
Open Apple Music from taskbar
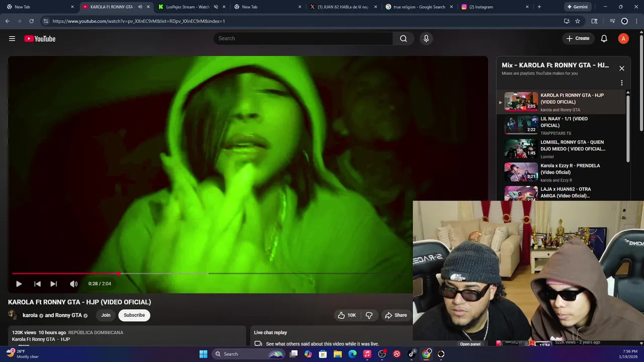(367, 354)
